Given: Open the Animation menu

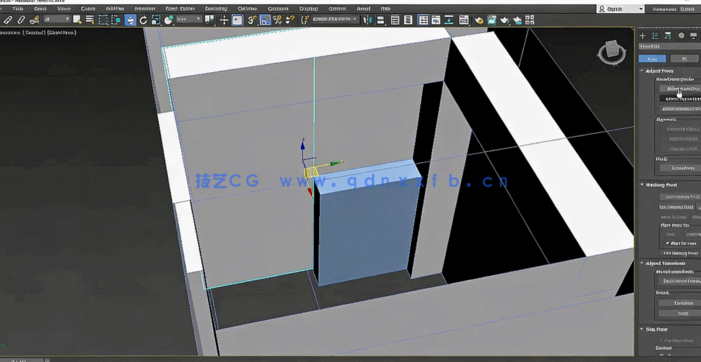Looking at the screenshot, I should tap(145, 9).
